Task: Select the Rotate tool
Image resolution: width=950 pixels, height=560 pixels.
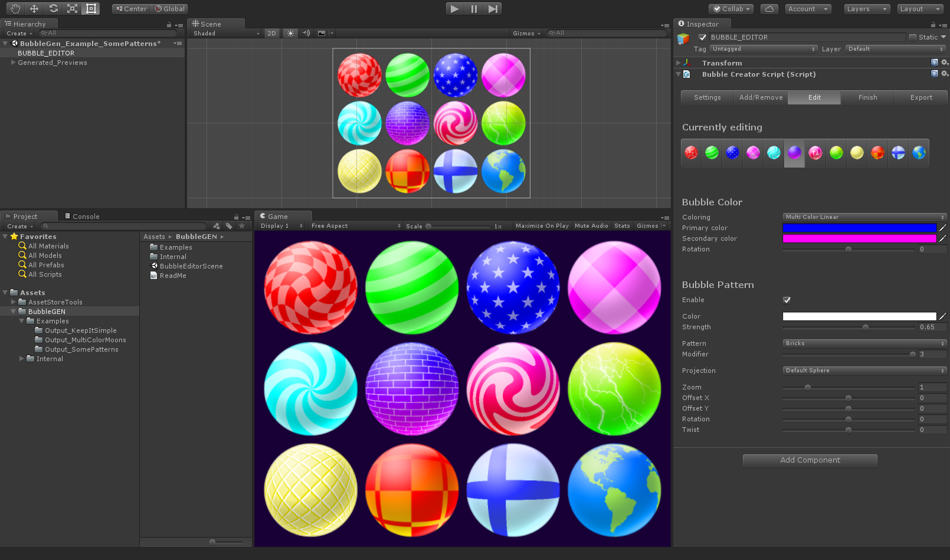Action: (x=53, y=8)
